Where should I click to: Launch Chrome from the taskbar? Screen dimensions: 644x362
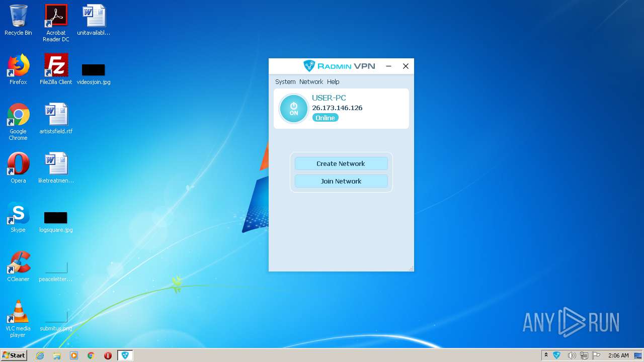91,355
